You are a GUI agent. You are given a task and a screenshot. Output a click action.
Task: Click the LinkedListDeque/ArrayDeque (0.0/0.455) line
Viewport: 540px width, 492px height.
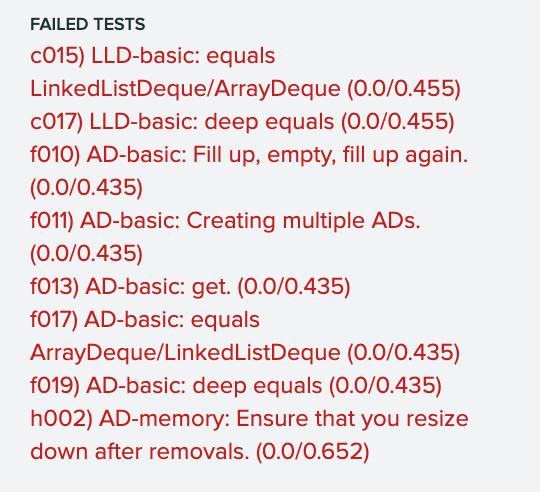[245, 89]
